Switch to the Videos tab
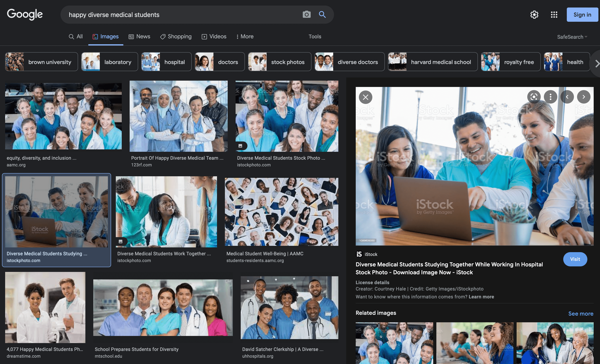Viewport: 600px width, 364px height. [x=214, y=37]
